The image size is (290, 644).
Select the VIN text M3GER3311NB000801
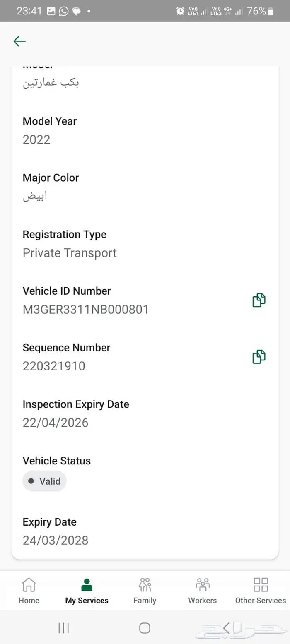[x=85, y=310]
